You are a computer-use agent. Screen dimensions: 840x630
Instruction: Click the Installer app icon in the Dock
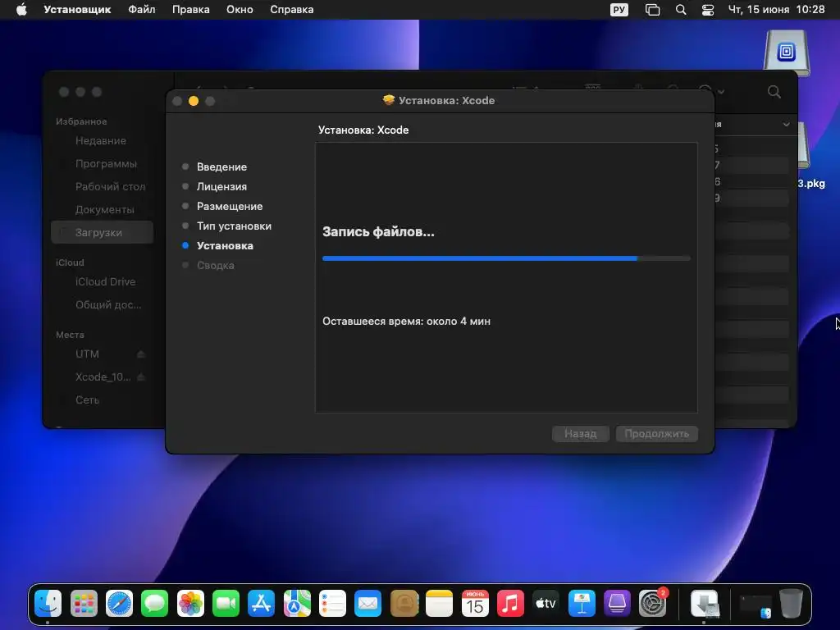tap(704, 604)
